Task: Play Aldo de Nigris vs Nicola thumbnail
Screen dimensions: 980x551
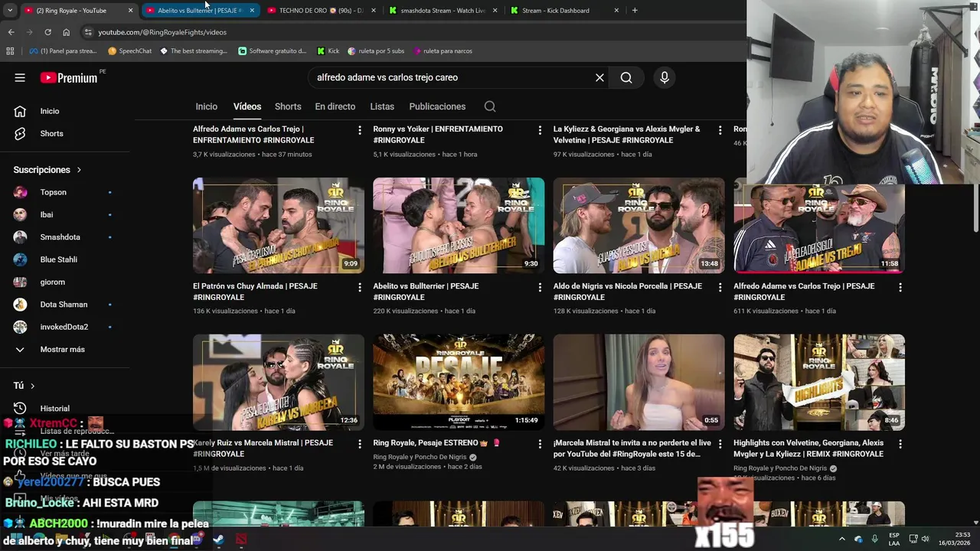Action: (639, 226)
